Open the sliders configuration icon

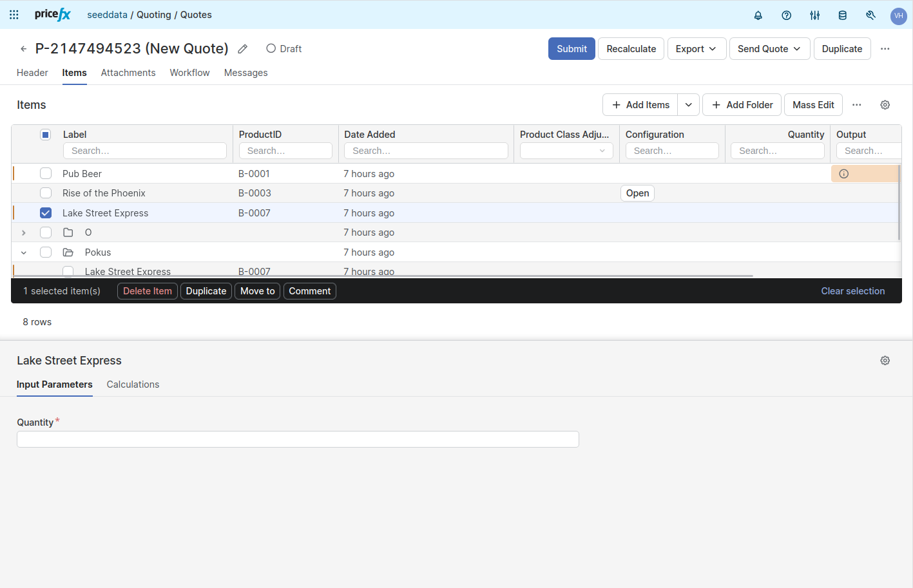point(814,15)
